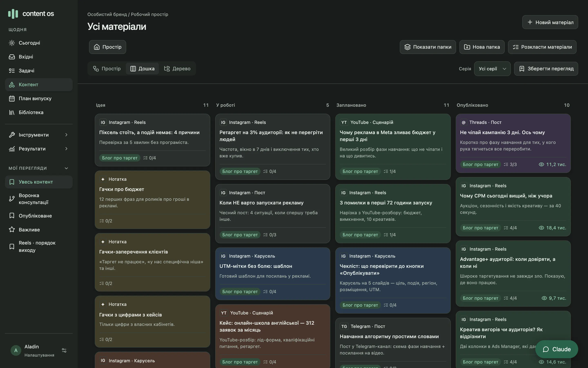
Task: Click the Reels порядок виходу bookmark icon
Action: [12, 247]
